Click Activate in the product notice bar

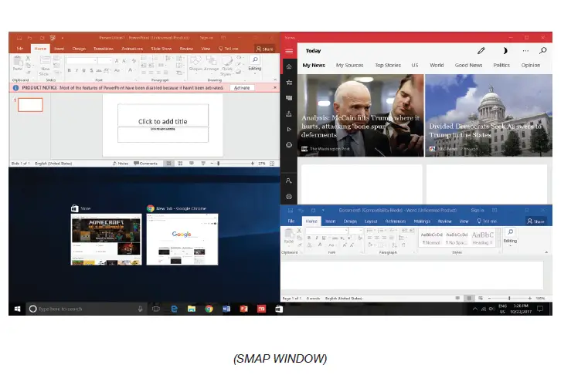[x=242, y=88]
